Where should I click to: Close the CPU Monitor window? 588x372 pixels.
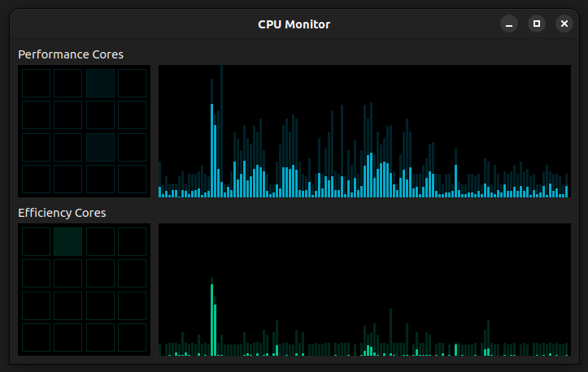pyautogui.click(x=564, y=24)
